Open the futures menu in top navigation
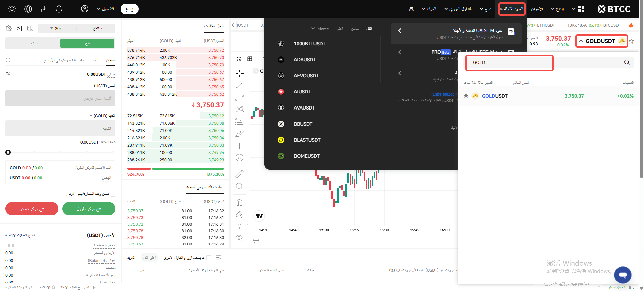644x291 pixels. (512, 9)
